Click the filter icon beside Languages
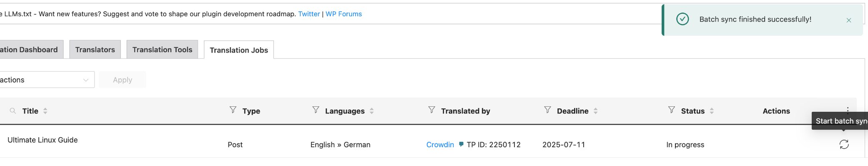 pyautogui.click(x=316, y=110)
